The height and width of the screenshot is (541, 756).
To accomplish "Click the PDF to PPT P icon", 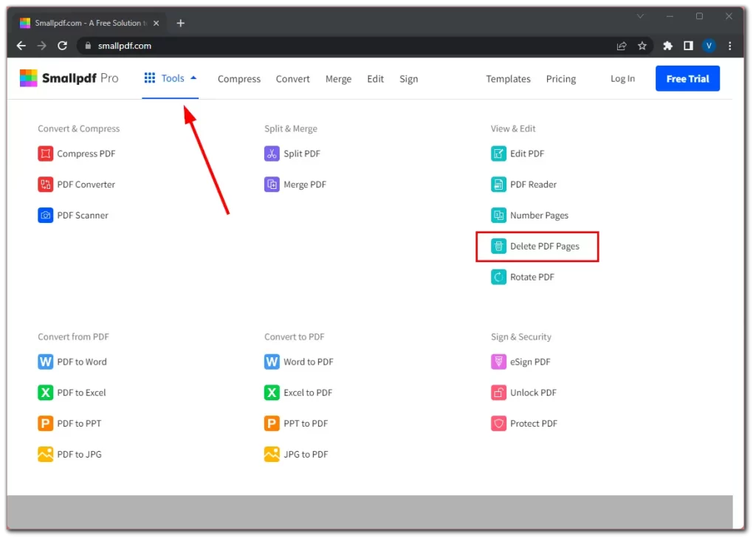I will point(45,424).
